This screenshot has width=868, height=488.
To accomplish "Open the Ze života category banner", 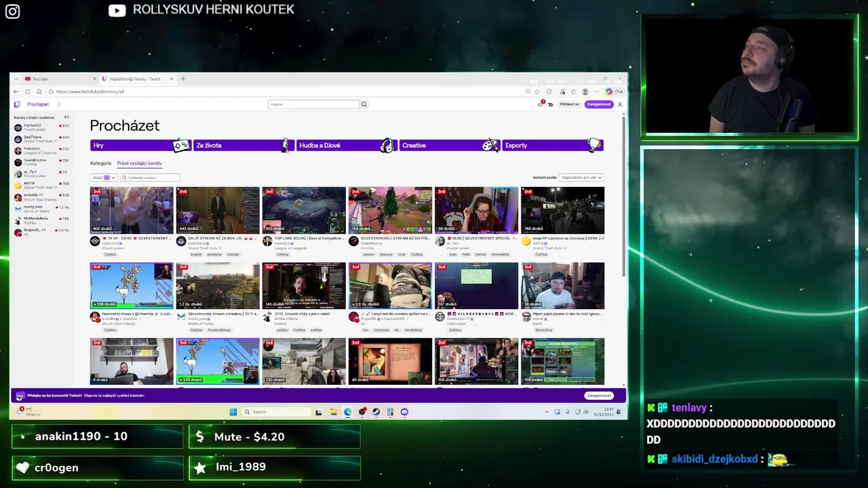I will [243, 145].
